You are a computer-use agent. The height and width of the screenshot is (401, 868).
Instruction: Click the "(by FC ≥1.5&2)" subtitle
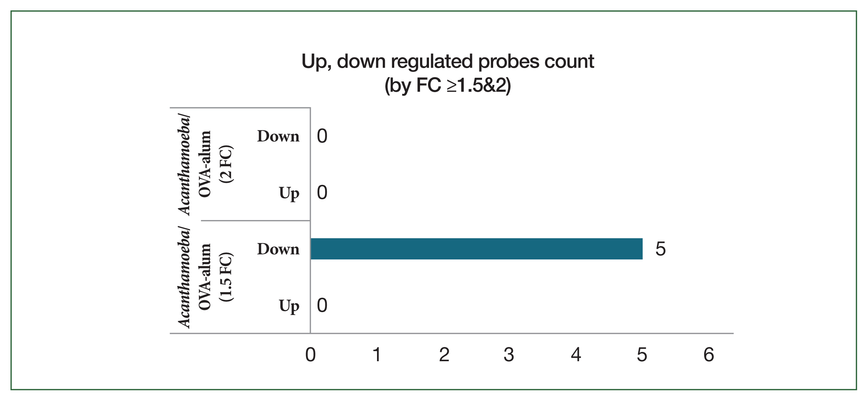[x=448, y=86]
